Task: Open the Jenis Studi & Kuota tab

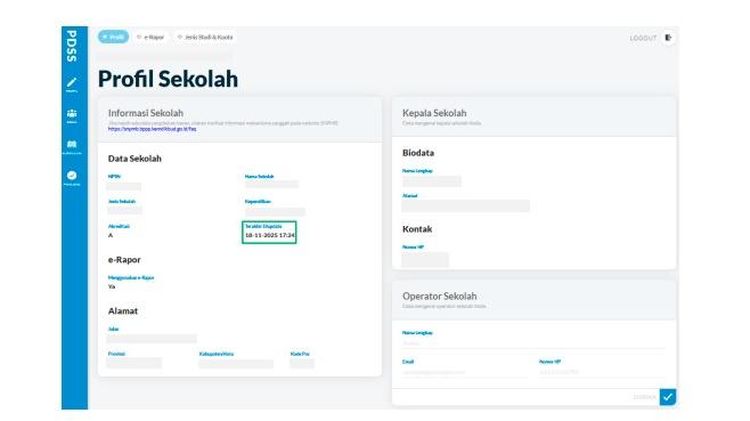Action: click(x=205, y=37)
